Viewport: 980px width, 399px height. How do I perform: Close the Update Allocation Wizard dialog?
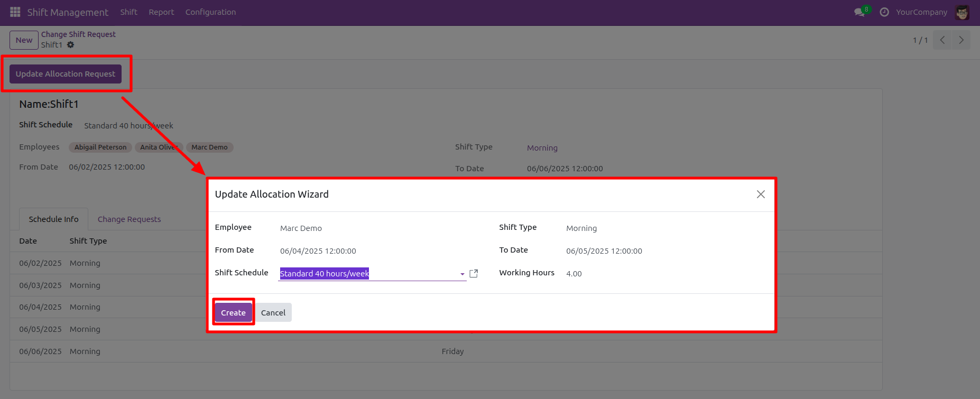[x=761, y=194]
